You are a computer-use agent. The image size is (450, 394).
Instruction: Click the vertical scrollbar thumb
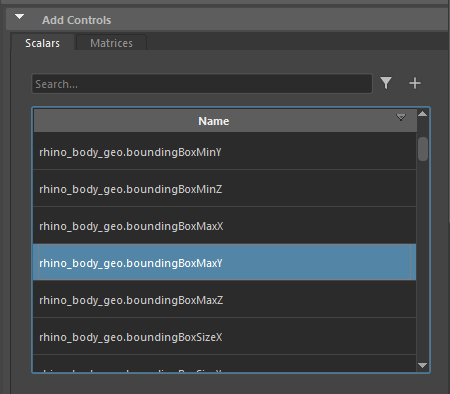coord(423,149)
